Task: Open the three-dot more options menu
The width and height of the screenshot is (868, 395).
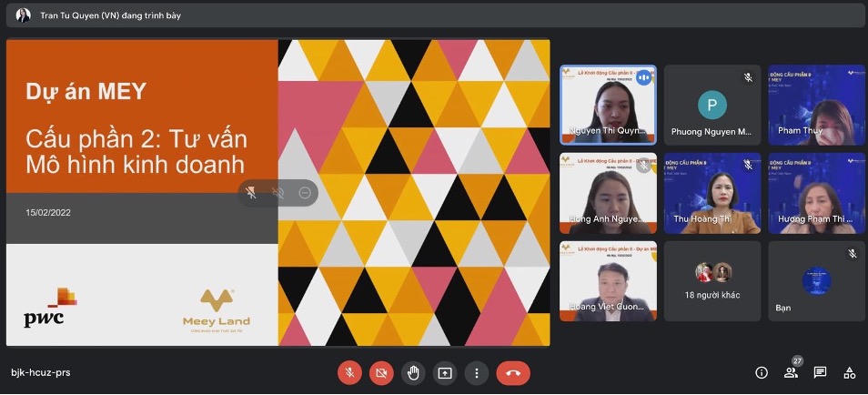Action: [x=477, y=372]
